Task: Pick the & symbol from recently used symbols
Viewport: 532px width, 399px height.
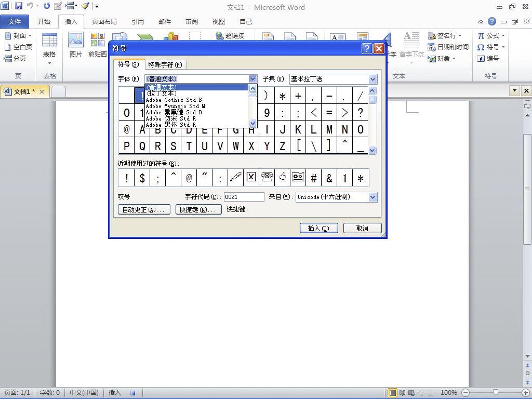Action: coord(329,178)
